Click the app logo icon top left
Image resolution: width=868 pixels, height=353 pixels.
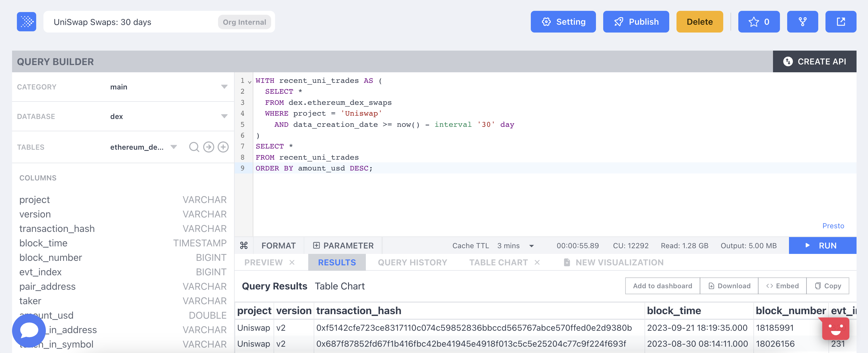(26, 22)
